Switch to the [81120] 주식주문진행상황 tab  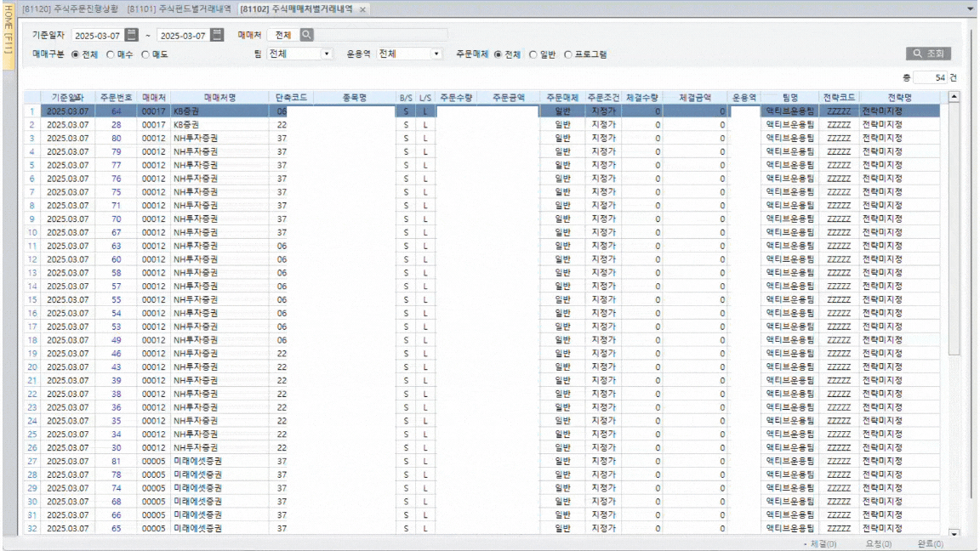coord(70,9)
